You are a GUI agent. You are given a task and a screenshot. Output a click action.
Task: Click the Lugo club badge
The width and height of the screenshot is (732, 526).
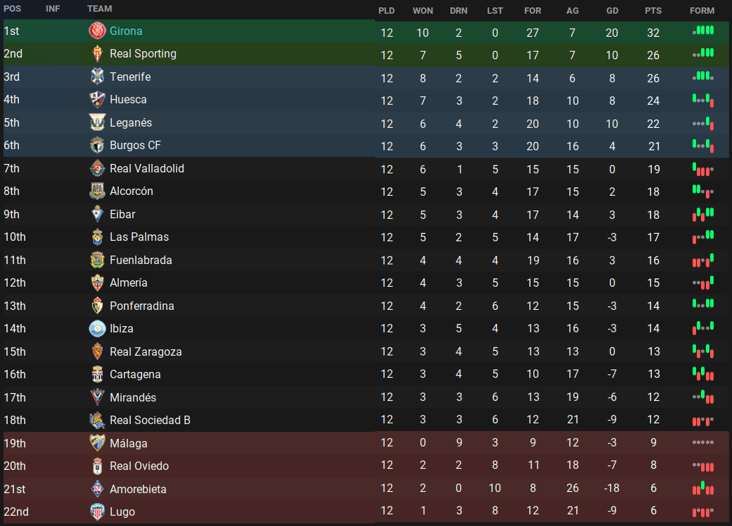point(97,512)
